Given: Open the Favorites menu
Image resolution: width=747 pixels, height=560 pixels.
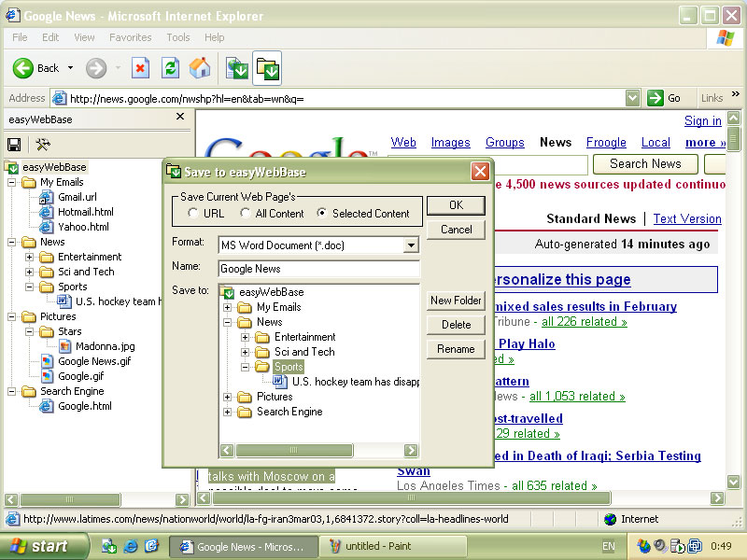Looking at the screenshot, I should (130, 37).
